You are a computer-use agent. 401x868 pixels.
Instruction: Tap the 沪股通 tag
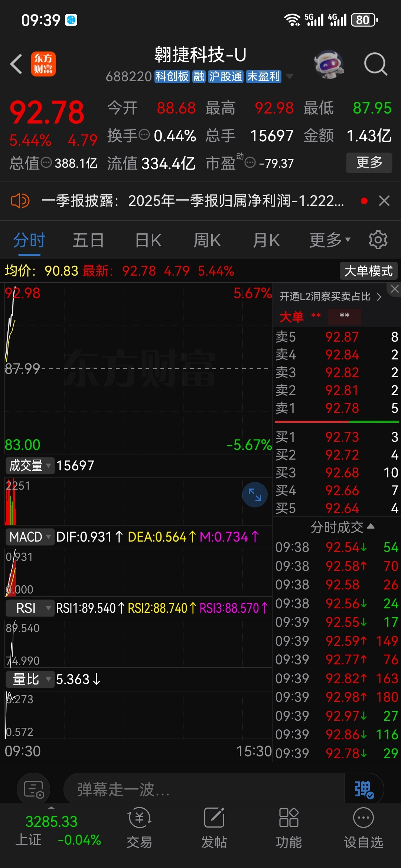(x=225, y=76)
